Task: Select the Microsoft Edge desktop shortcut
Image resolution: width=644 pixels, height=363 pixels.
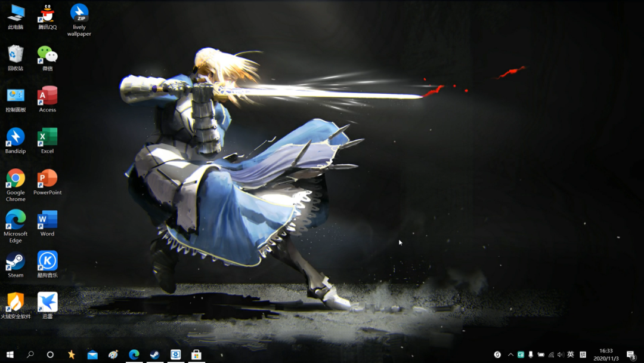Action: coord(16,226)
